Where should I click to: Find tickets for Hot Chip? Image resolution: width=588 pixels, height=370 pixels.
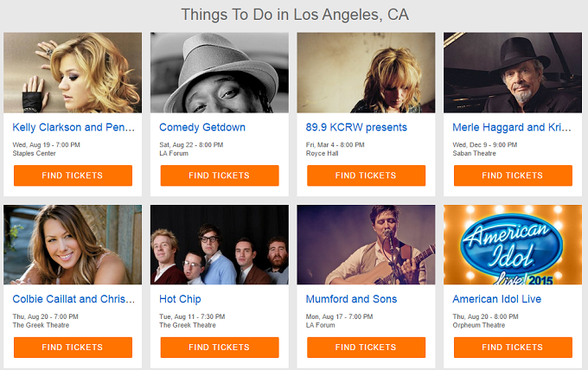(x=220, y=348)
